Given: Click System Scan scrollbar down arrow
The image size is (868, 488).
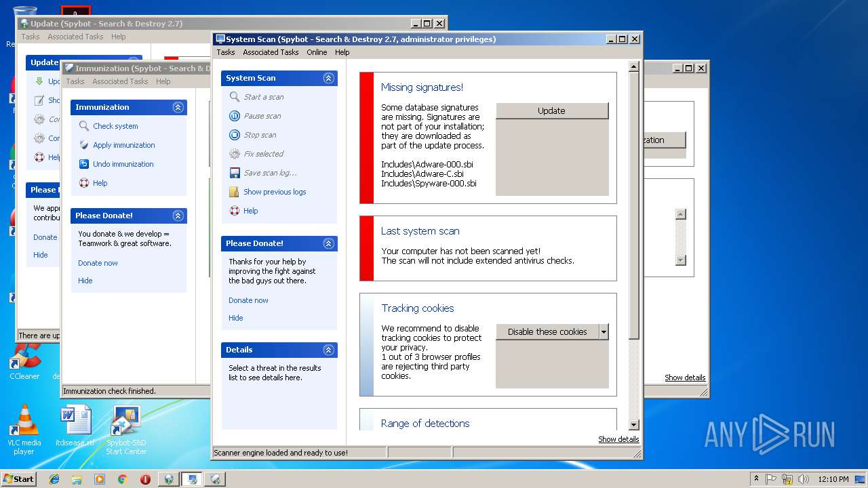Looking at the screenshot, I should pyautogui.click(x=634, y=425).
